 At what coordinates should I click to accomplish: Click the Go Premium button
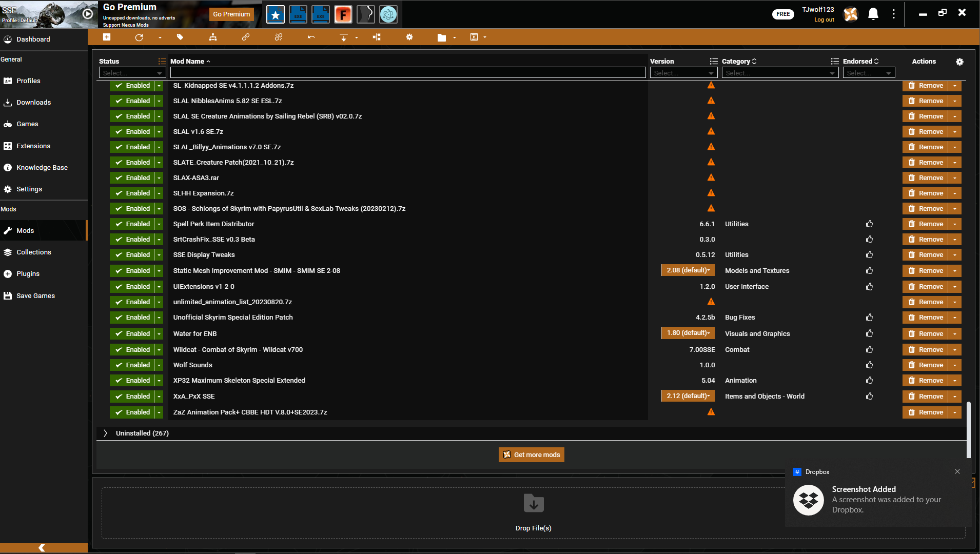[231, 14]
